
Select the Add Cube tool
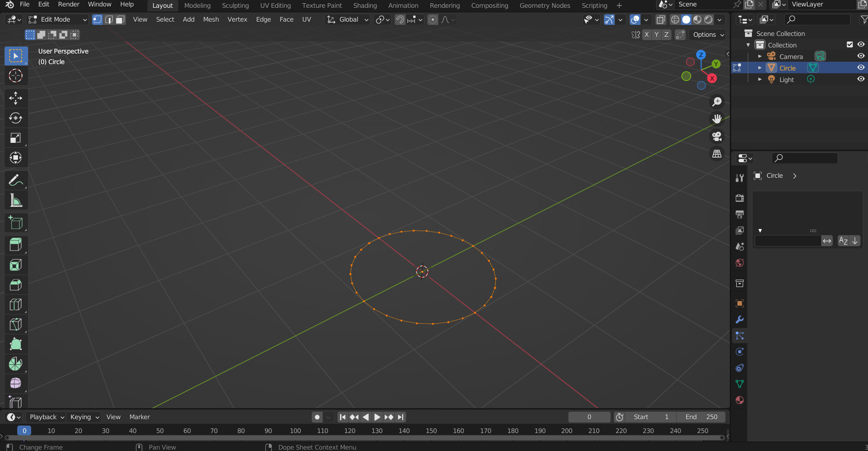[16, 223]
